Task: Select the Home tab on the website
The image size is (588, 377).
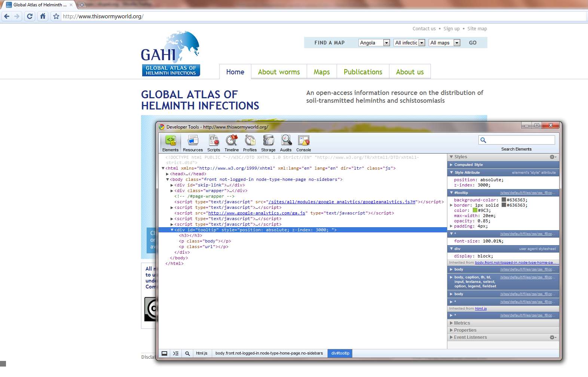Action: tap(235, 72)
